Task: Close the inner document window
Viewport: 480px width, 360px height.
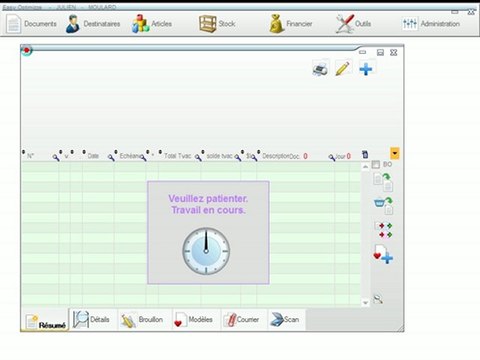Action: (x=394, y=52)
